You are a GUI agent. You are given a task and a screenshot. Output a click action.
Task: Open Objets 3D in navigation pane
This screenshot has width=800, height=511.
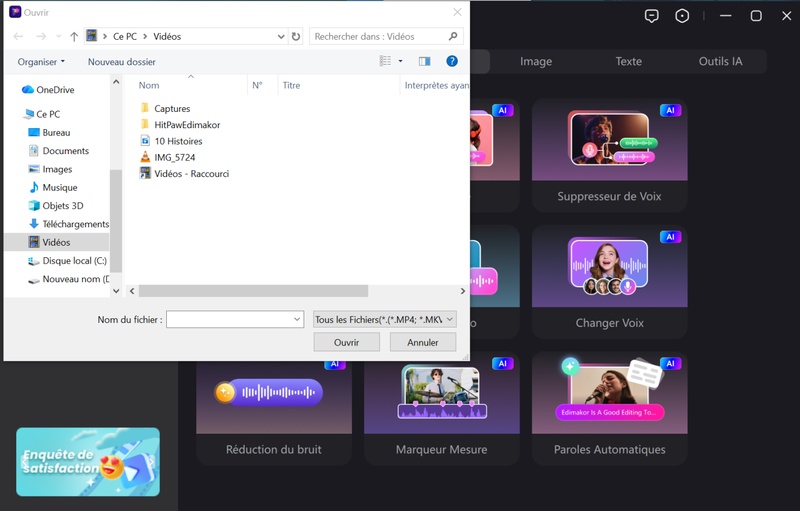pyautogui.click(x=56, y=206)
